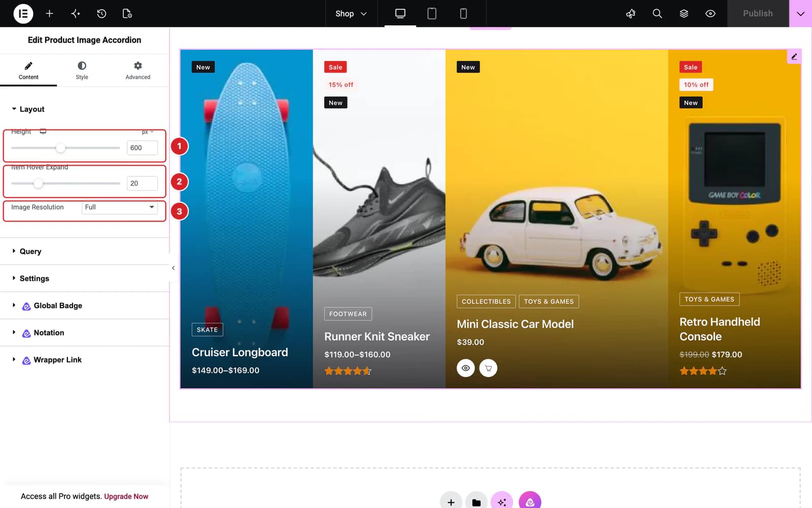Expand the Query section

coord(84,251)
